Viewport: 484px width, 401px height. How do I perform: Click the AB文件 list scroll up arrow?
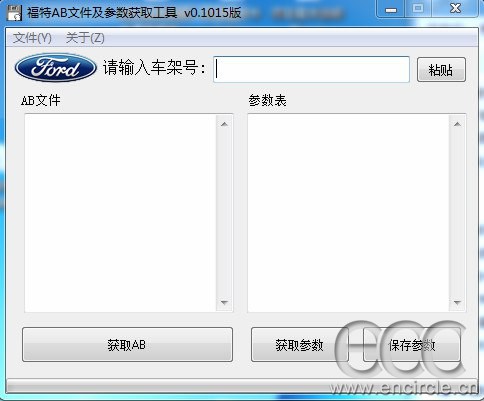point(224,124)
